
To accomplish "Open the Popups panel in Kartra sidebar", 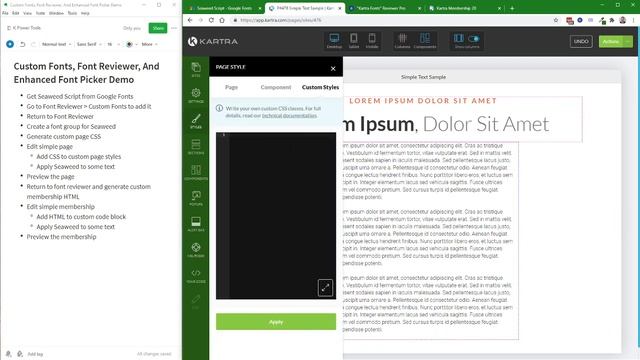I will pyautogui.click(x=196, y=198).
